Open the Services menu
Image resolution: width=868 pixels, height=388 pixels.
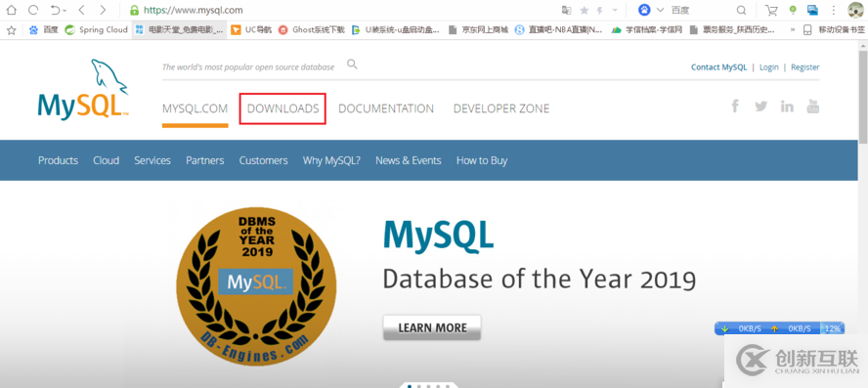[152, 160]
